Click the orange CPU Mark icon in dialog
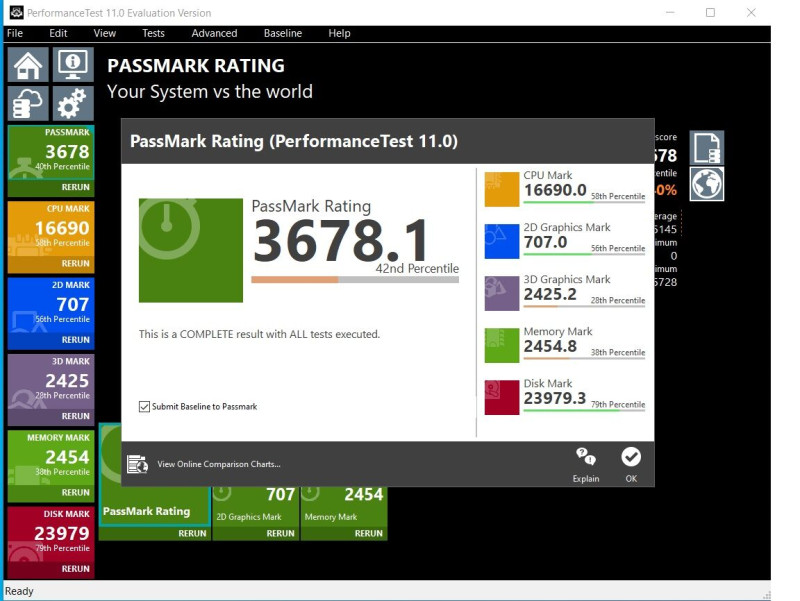 coord(502,189)
